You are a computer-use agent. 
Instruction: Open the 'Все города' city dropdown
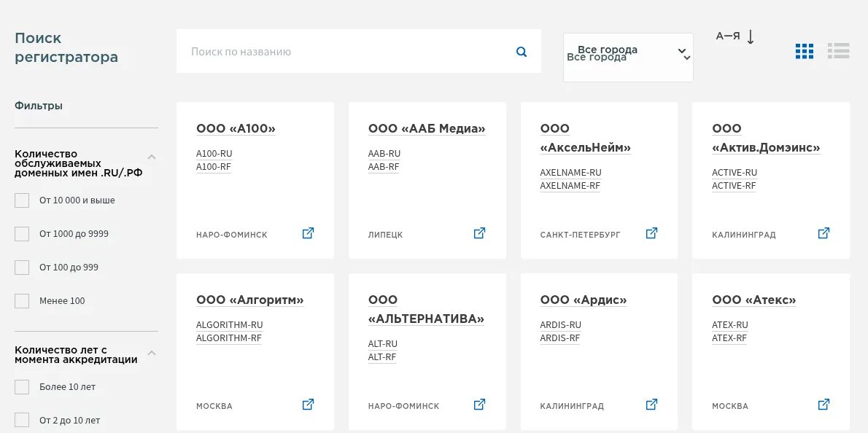click(628, 58)
